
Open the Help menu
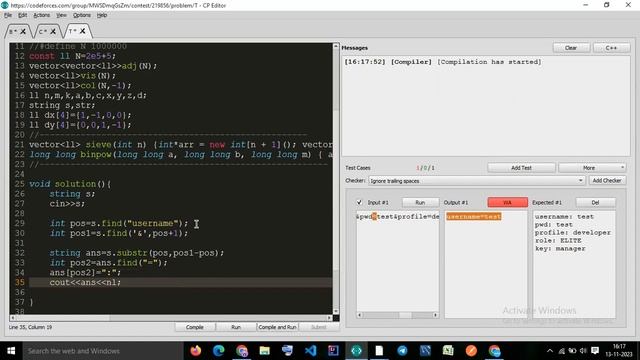102,15
